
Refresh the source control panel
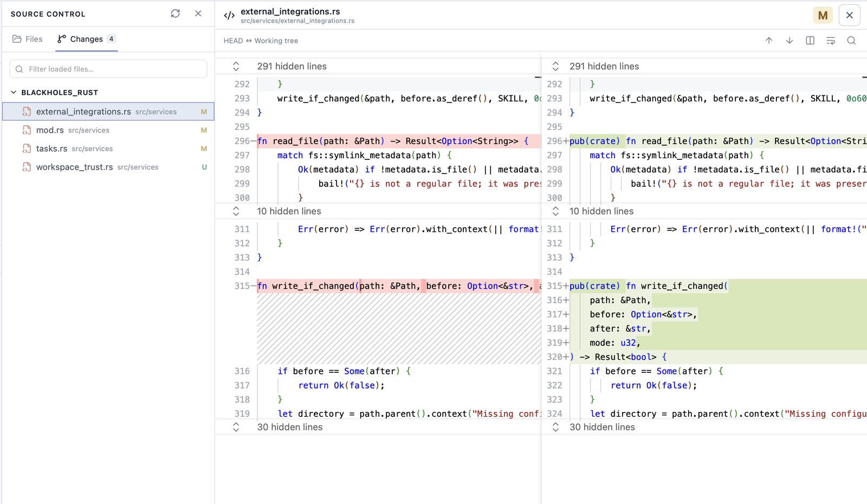pos(175,14)
